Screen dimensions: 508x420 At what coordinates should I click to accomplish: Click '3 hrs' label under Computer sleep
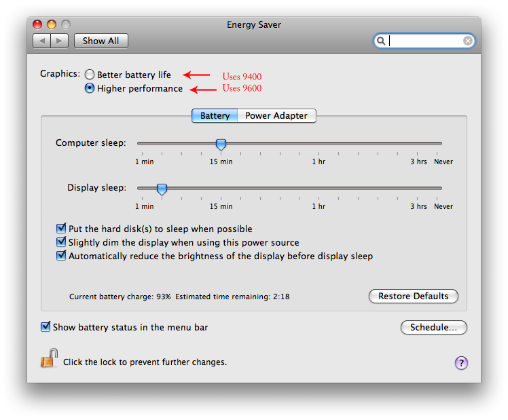point(418,161)
